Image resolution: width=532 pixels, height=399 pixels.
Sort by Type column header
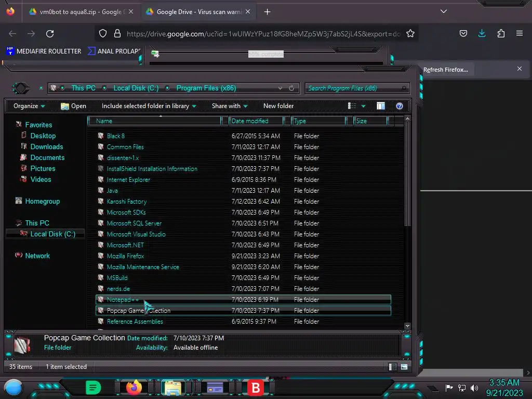pos(318,121)
